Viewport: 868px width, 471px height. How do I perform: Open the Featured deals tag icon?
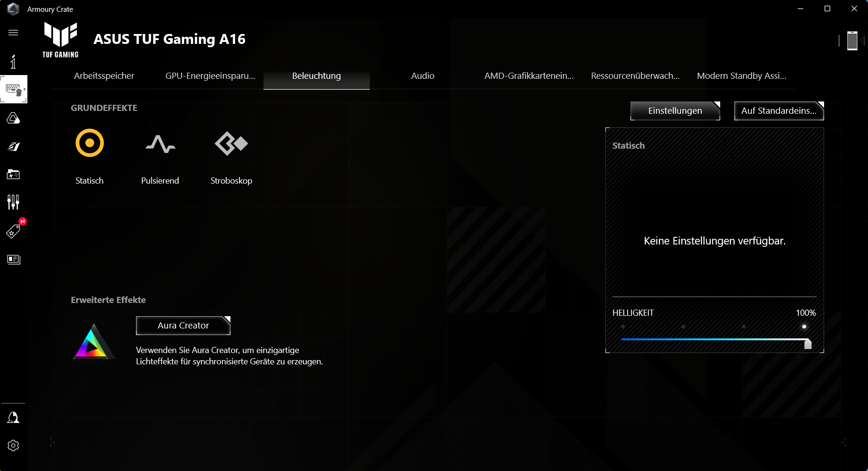tap(13, 231)
